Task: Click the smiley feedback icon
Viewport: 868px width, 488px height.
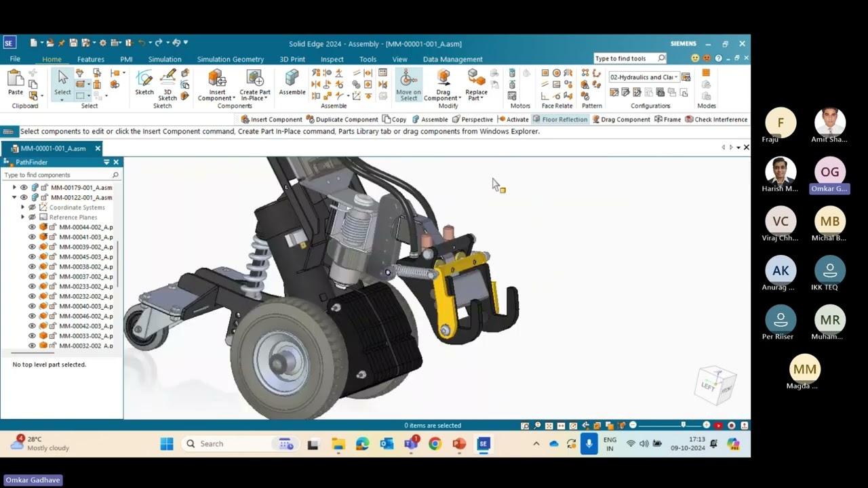Action: pyautogui.click(x=695, y=58)
